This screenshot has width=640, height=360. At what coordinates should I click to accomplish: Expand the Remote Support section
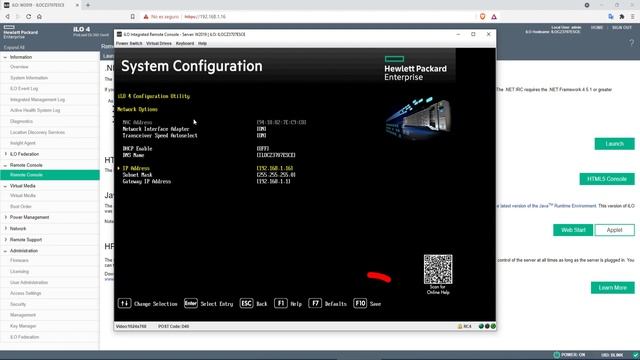pos(5,240)
